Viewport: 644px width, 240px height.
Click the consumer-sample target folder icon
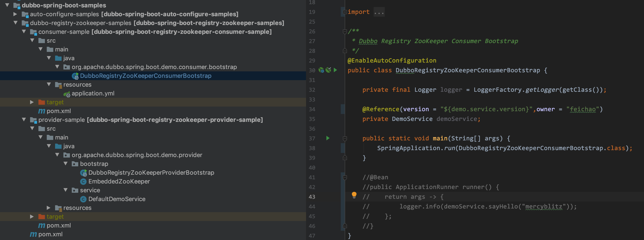tap(41, 102)
